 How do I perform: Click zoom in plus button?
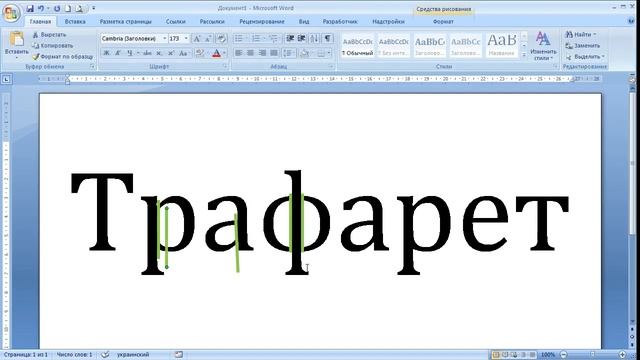[622, 355]
